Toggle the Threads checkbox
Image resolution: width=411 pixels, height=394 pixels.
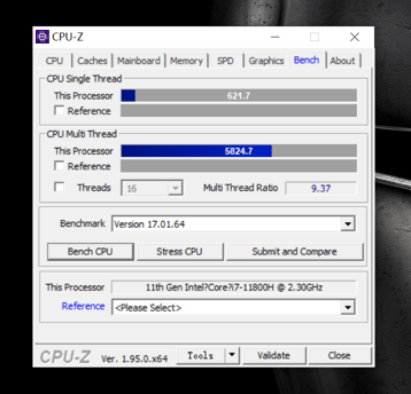(x=59, y=187)
